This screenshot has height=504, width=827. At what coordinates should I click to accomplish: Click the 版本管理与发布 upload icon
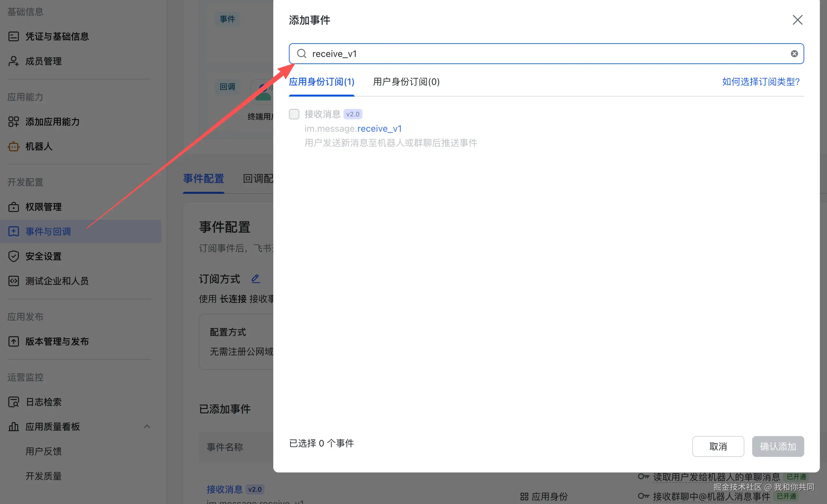[13, 342]
